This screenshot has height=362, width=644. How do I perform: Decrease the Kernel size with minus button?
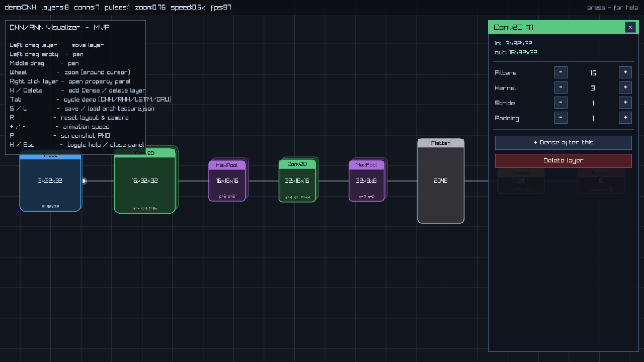tap(561, 87)
